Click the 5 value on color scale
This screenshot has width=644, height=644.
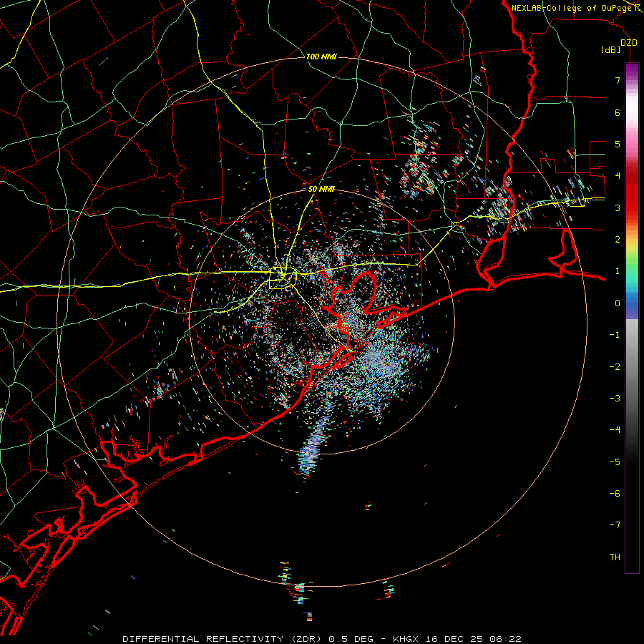618,144
